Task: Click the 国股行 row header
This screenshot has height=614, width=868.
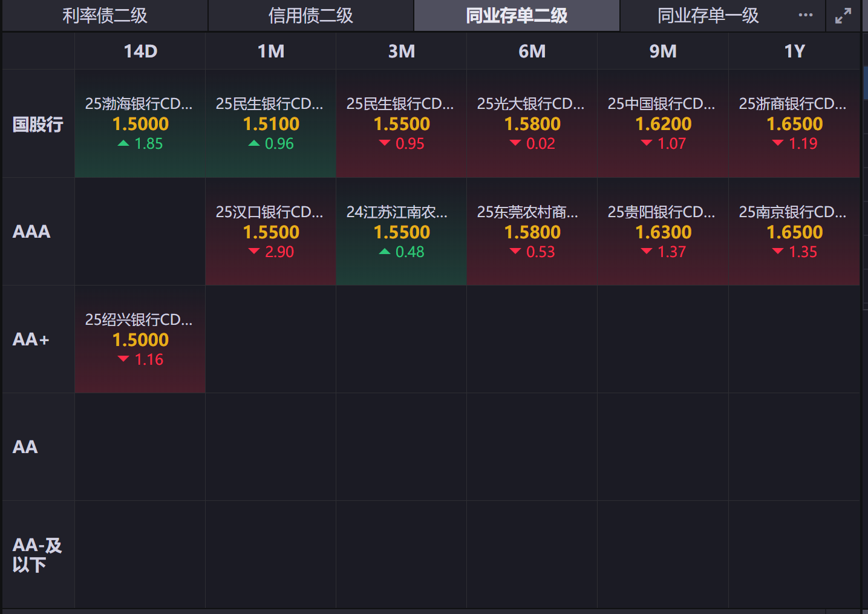Action: point(38,125)
